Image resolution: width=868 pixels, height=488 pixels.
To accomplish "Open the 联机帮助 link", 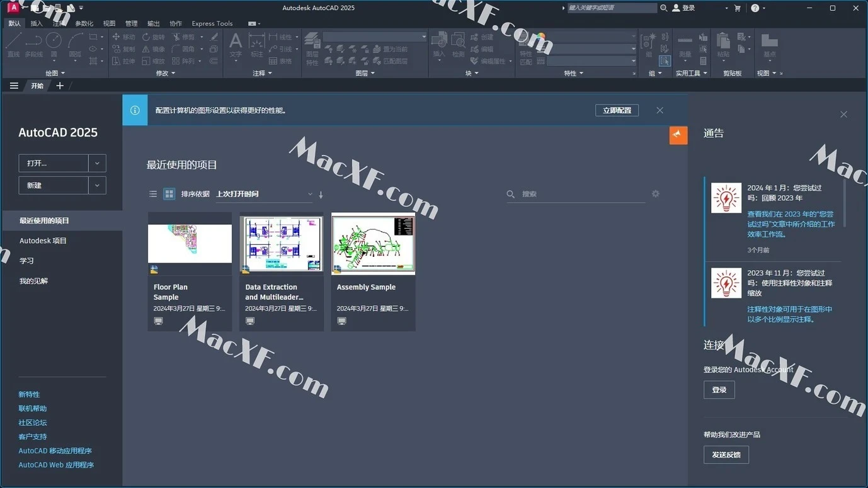I will coord(33,408).
